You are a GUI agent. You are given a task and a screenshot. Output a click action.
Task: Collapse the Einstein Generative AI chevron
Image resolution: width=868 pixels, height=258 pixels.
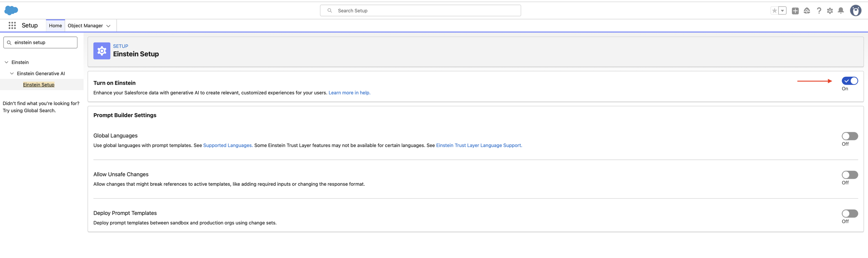tap(12, 74)
